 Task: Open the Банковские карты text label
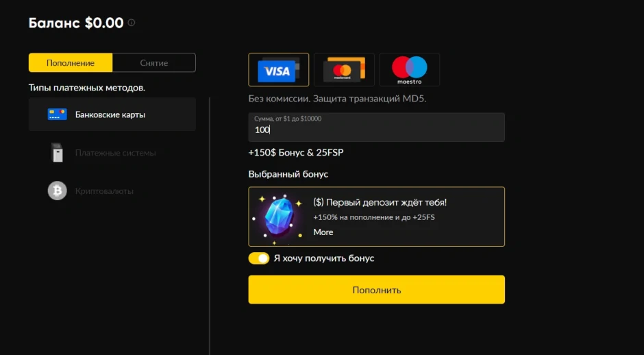(110, 114)
